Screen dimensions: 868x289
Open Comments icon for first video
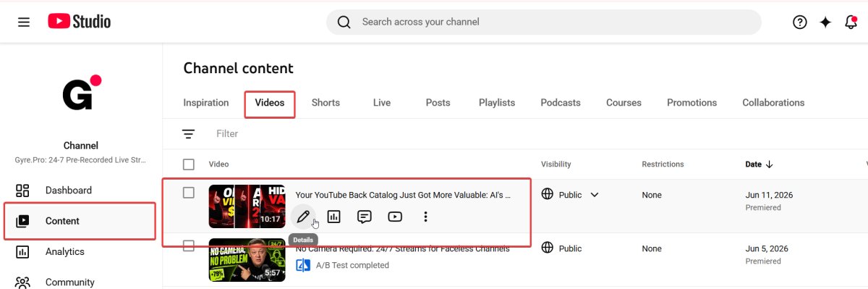click(x=365, y=217)
